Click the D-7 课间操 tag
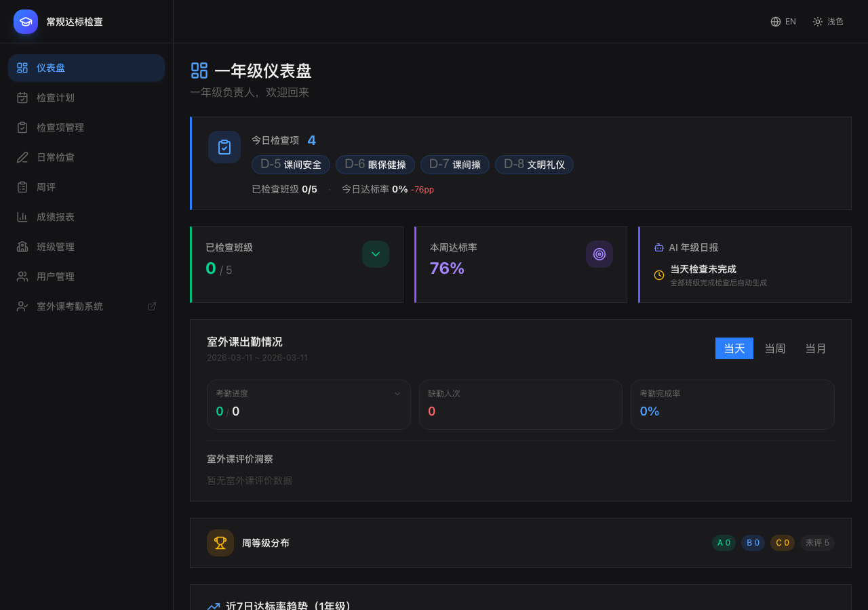The width and height of the screenshot is (868, 610). [x=455, y=165]
